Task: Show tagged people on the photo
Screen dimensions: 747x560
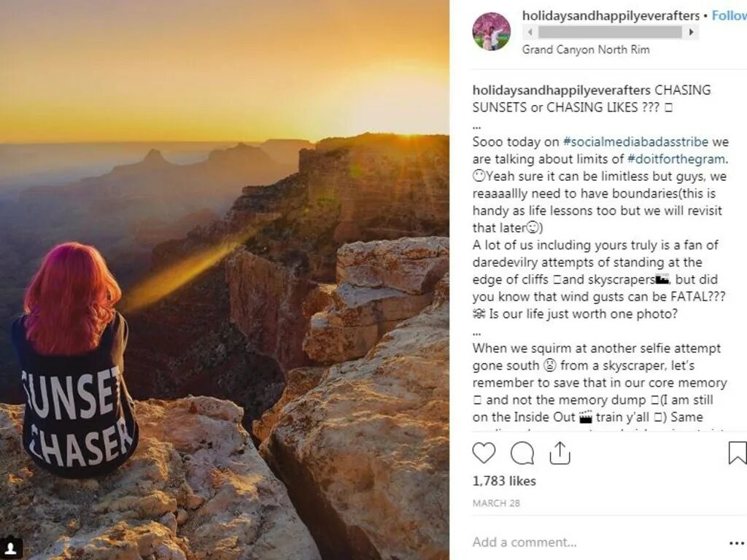Action: click(10, 548)
